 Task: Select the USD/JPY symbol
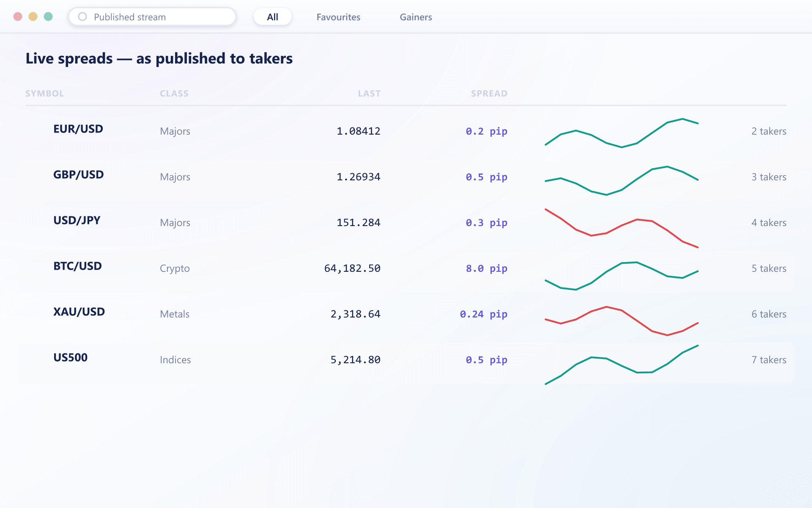click(77, 220)
